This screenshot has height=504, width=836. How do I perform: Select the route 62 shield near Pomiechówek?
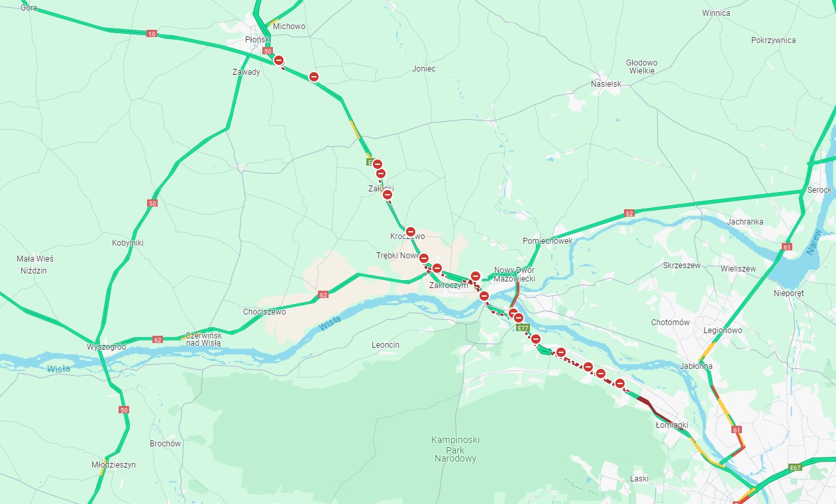[x=629, y=213]
